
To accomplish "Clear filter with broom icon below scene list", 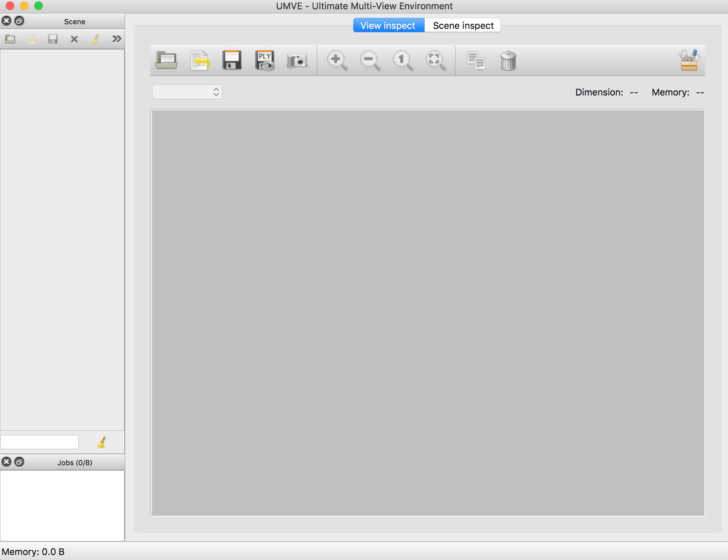I will click(x=102, y=442).
